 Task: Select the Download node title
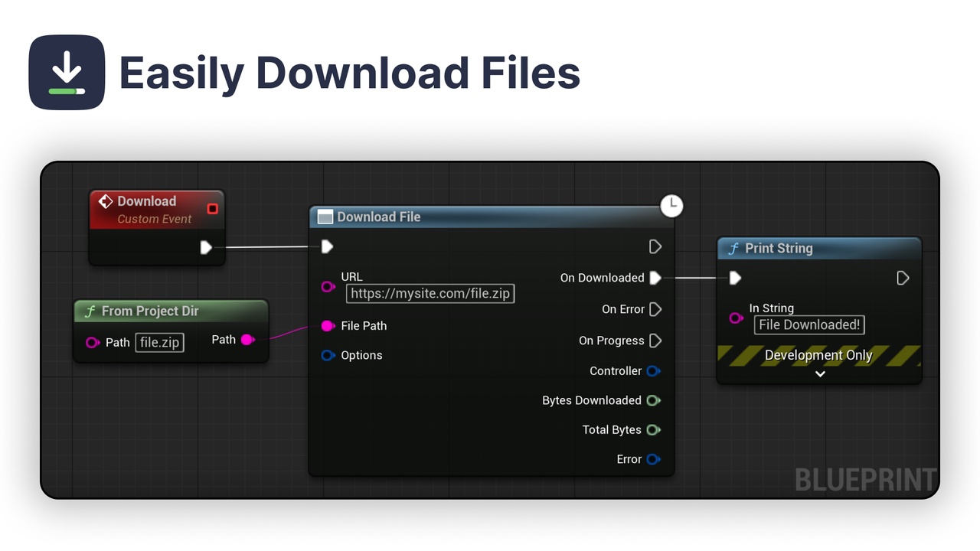pyautogui.click(x=147, y=201)
